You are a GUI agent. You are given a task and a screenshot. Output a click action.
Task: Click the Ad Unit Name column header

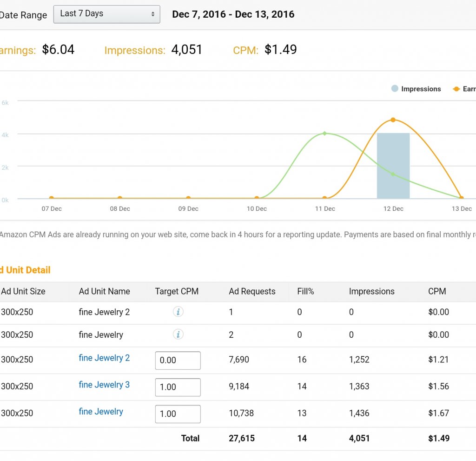[x=104, y=292]
